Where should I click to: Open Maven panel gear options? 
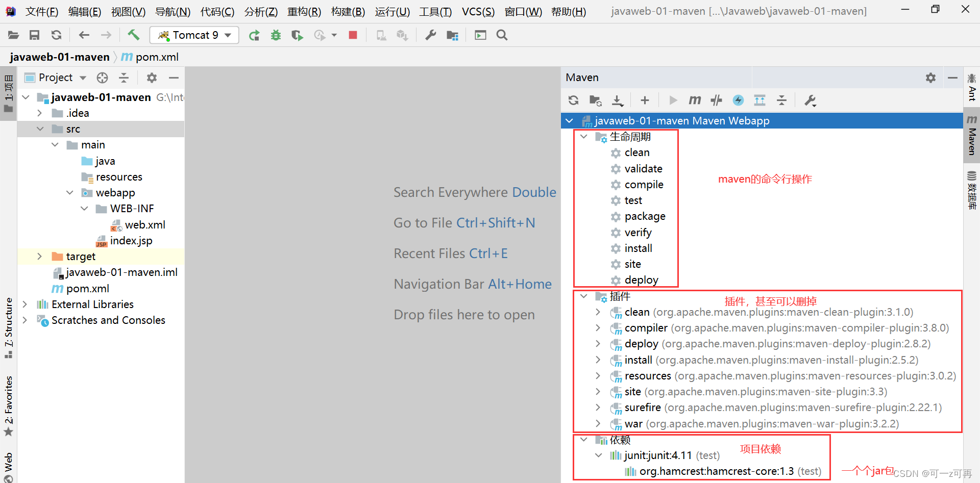(930, 78)
